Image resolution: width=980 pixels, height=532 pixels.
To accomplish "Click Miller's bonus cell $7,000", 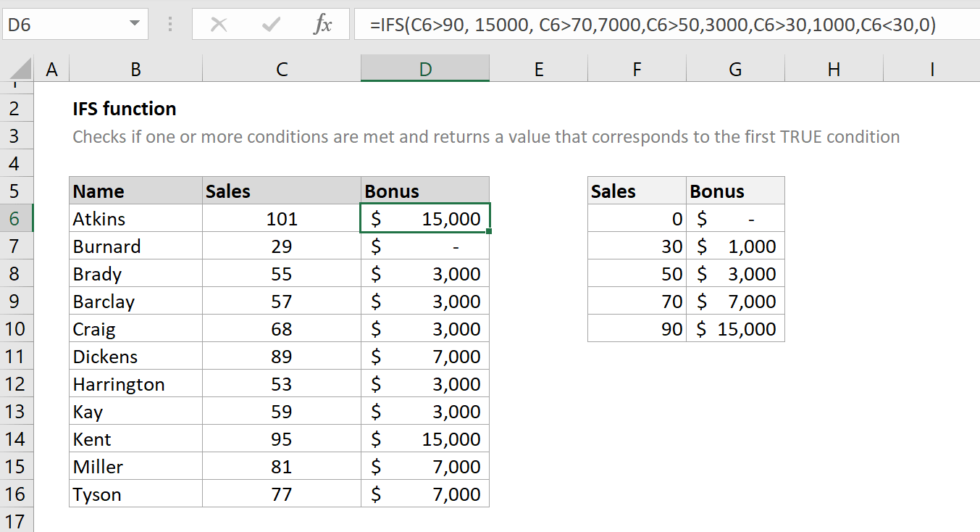I will pos(425,467).
